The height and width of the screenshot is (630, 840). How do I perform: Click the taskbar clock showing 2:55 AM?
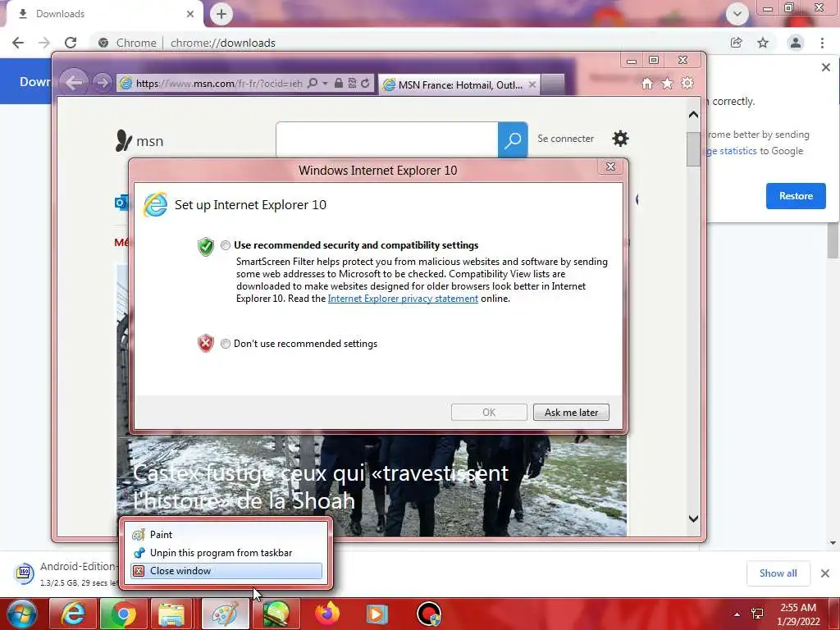pyautogui.click(x=798, y=614)
